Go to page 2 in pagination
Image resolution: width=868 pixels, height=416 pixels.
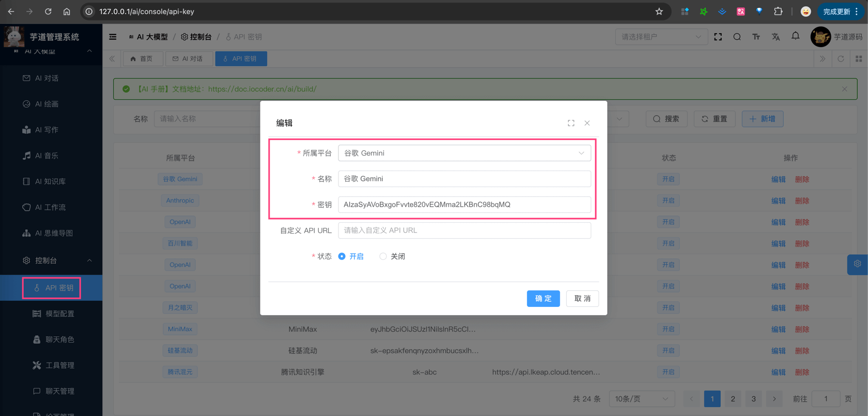[733, 399]
